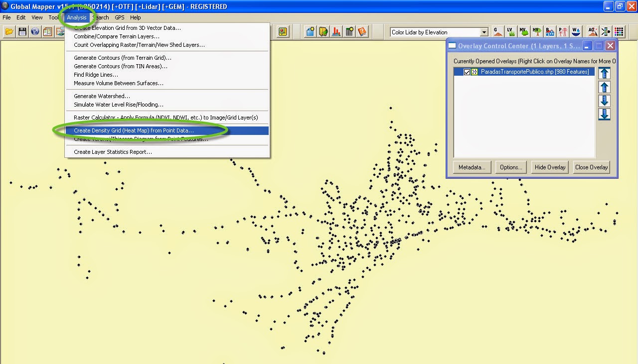Click the GPS location pin toolbar icon
Screen dimensions: 638x364
click(x=283, y=31)
